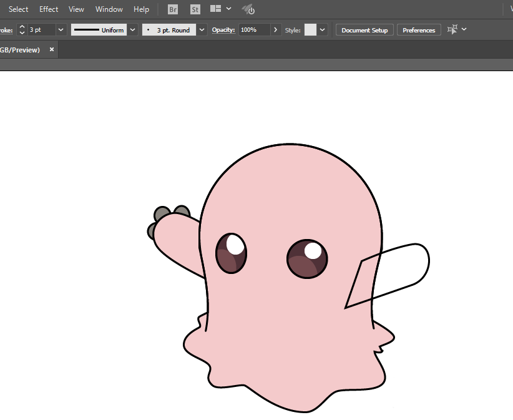Open the Effect menu
513x420 pixels.
pyautogui.click(x=49, y=9)
